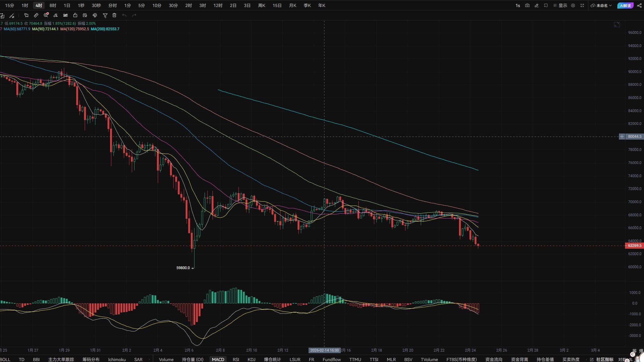Click the trash delete drawings icon
Screen dimensions: 644x362
(114, 15)
